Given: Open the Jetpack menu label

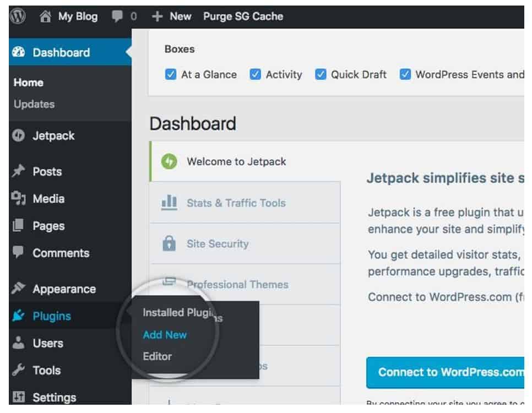Looking at the screenshot, I should tap(53, 136).
